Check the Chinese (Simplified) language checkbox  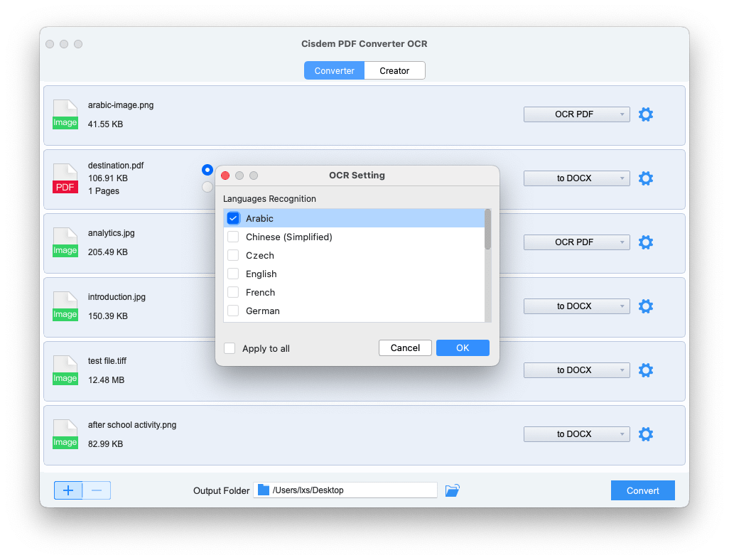point(233,237)
